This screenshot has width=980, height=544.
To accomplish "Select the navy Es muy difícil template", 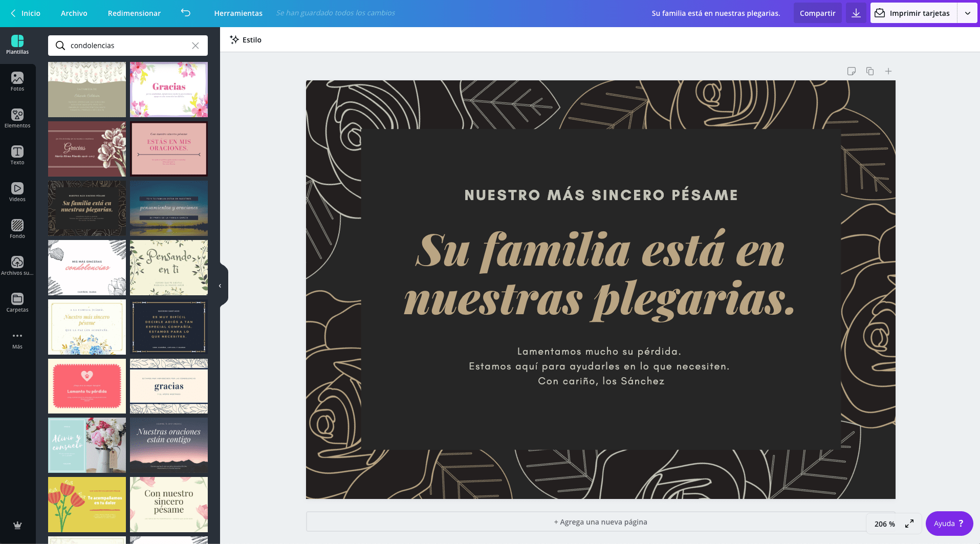I will (x=169, y=327).
